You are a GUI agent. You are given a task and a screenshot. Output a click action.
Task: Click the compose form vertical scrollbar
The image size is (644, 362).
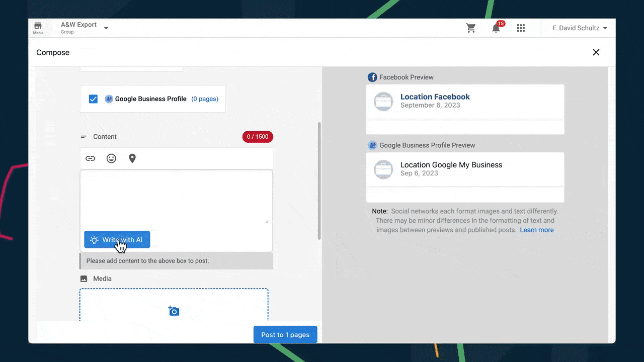(x=319, y=181)
